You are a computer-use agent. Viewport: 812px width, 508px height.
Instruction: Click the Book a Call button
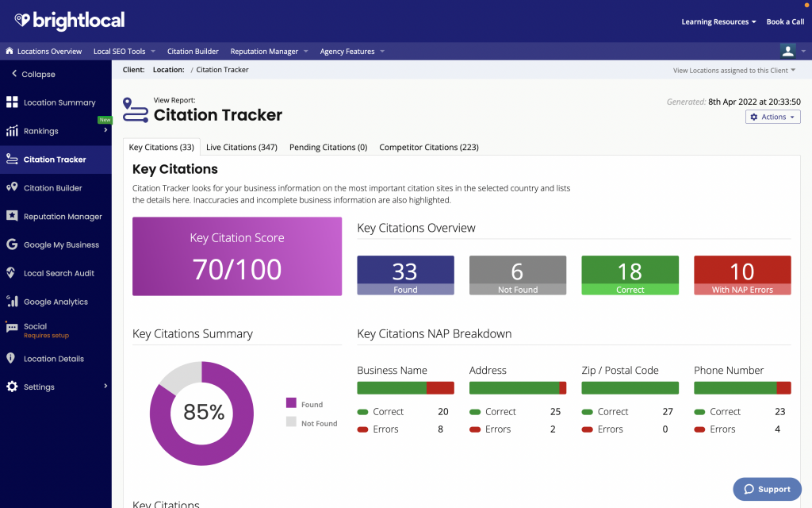tap(784, 21)
